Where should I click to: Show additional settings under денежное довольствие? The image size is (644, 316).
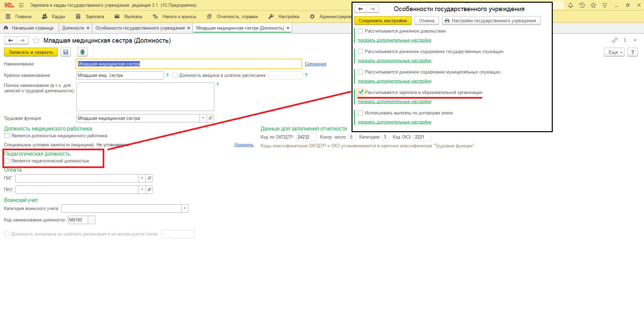pyautogui.click(x=394, y=40)
